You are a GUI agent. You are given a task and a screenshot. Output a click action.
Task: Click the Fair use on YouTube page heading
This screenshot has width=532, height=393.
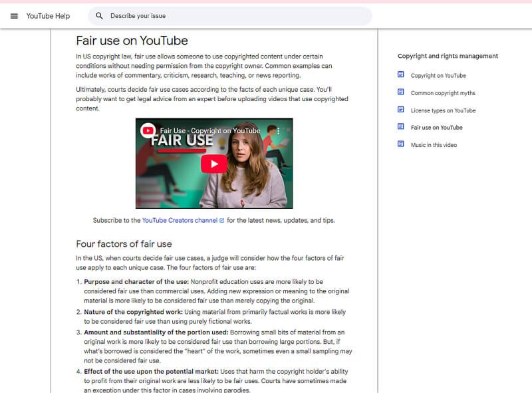(x=132, y=41)
